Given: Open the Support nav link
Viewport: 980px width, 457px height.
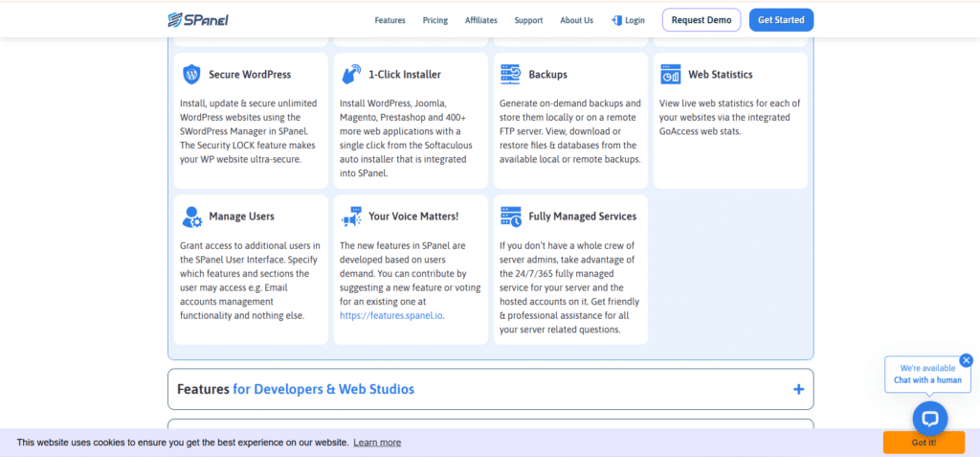Looking at the screenshot, I should tap(528, 20).
